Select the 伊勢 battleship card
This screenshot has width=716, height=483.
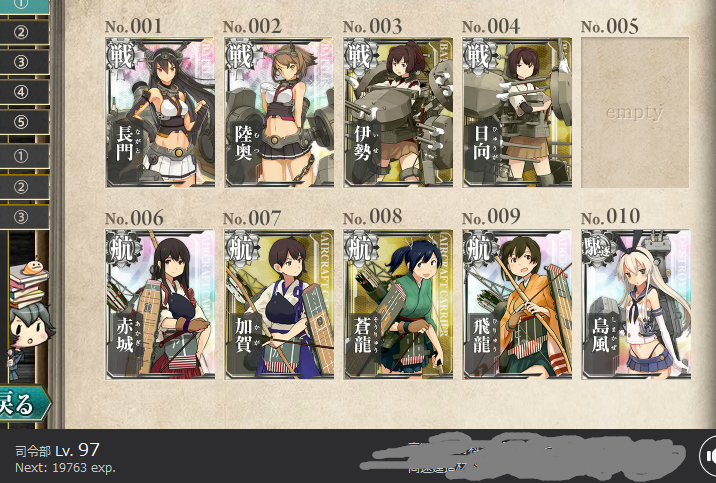point(398,112)
